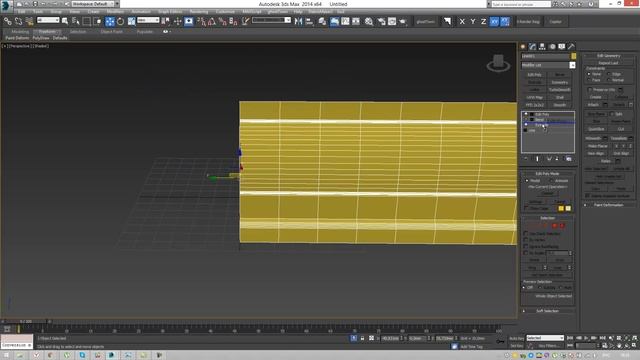Select the Animate radio in Edit Poly Mode
This screenshot has width=640, height=360.
[551, 180]
